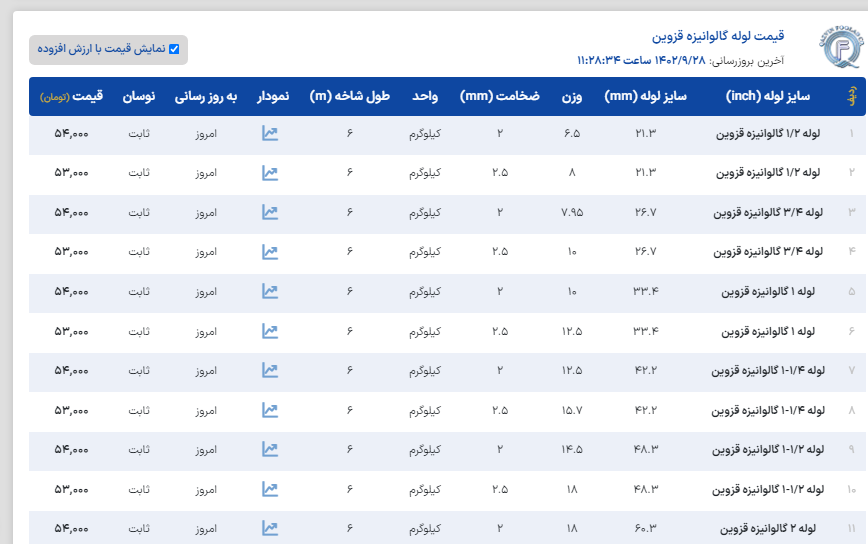
Task: Open chart icon in row 10 (48.3mm, 2.5mm)
Action: point(269,488)
